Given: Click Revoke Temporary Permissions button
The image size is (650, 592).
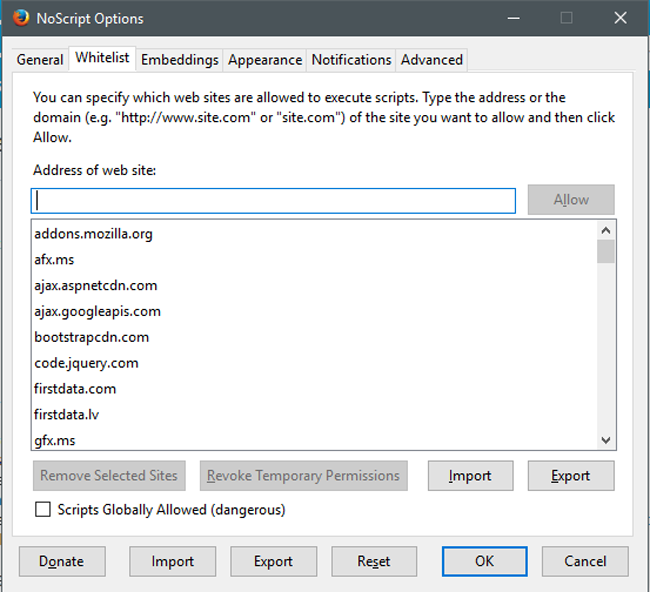Looking at the screenshot, I should (x=303, y=476).
